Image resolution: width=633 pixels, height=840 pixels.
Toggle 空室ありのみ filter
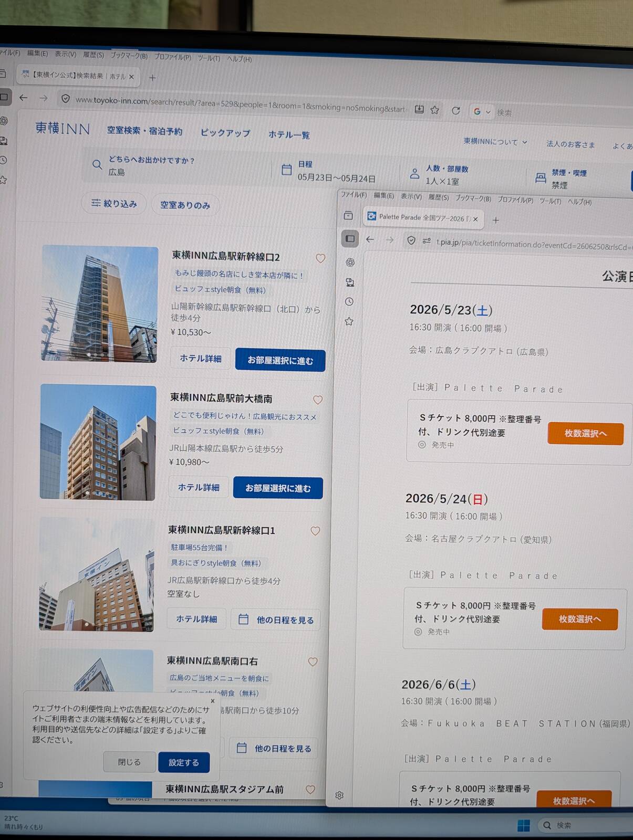185,205
